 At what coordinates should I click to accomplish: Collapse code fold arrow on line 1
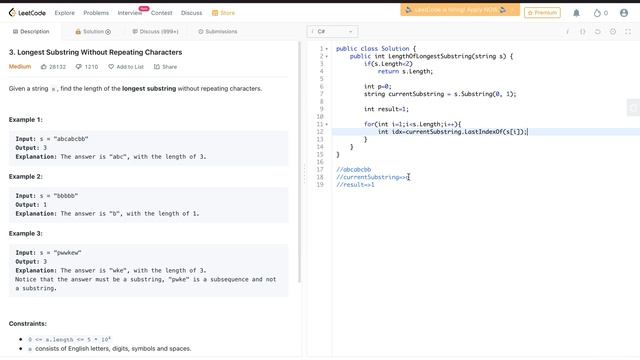(327, 49)
